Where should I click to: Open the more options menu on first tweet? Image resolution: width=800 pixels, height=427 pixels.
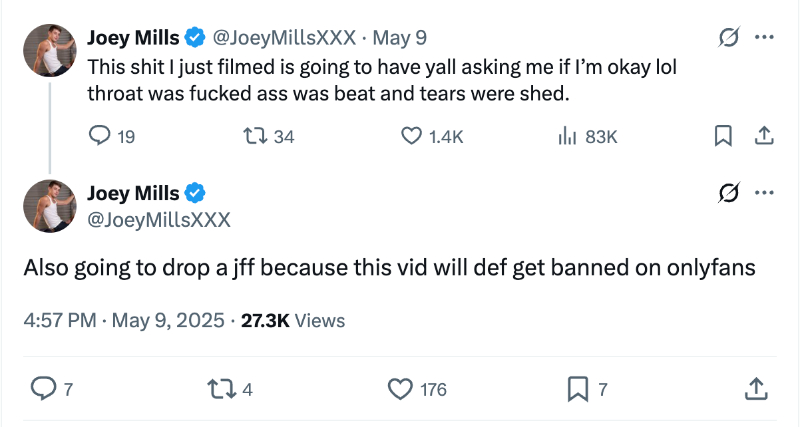coord(764,38)
